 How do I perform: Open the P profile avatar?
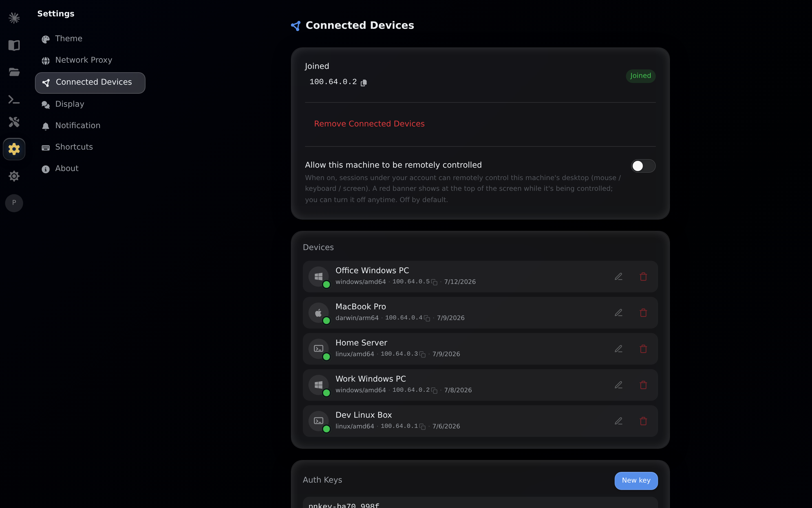14,203
